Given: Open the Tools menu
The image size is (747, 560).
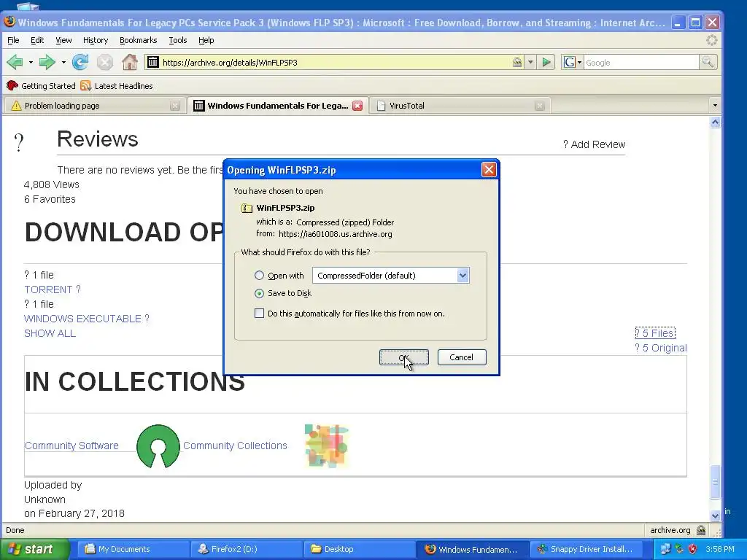Looking at the screenshot, I should [x=178, y=41].
